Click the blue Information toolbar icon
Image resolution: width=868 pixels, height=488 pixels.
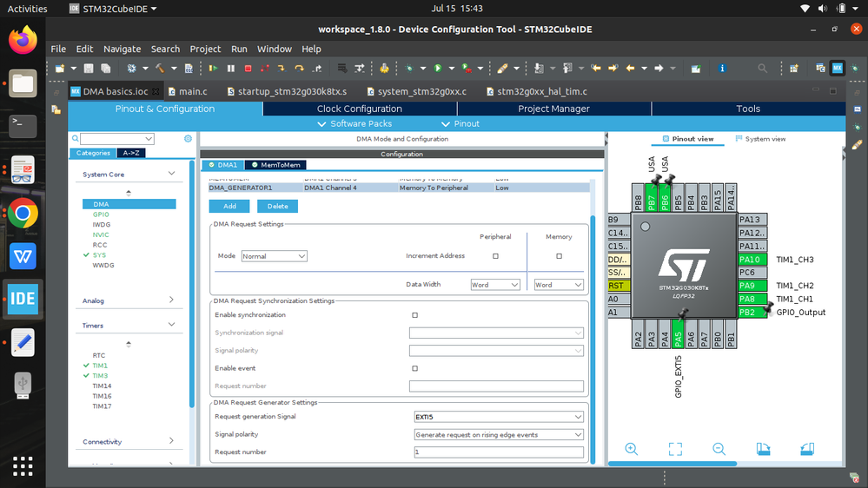(722, 68)
